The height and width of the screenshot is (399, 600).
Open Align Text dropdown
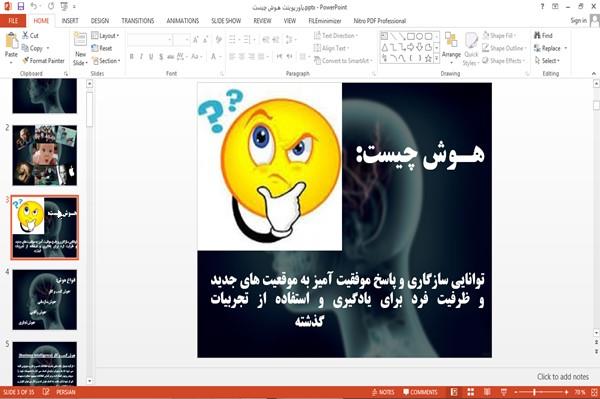click(331, 48)
